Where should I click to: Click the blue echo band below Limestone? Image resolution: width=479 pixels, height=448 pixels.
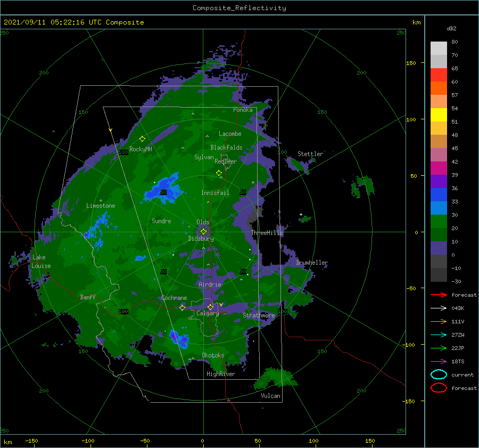point(98,230)
